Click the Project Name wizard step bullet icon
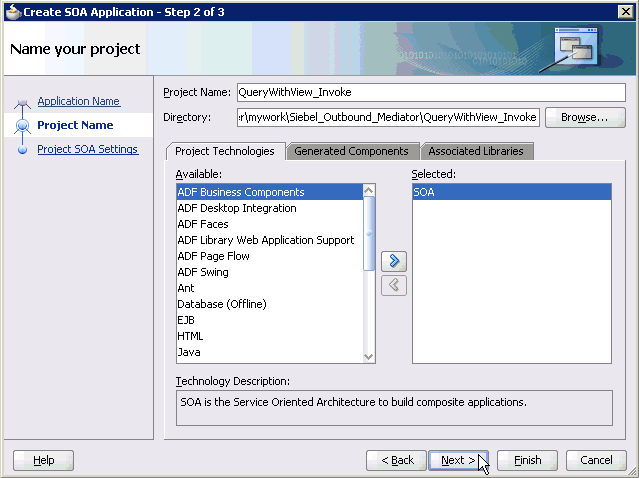 pyautogui.click(x=22, y=125)
